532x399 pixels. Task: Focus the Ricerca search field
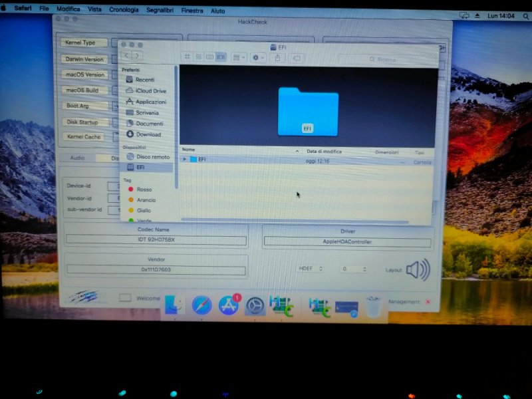(386, 60)
